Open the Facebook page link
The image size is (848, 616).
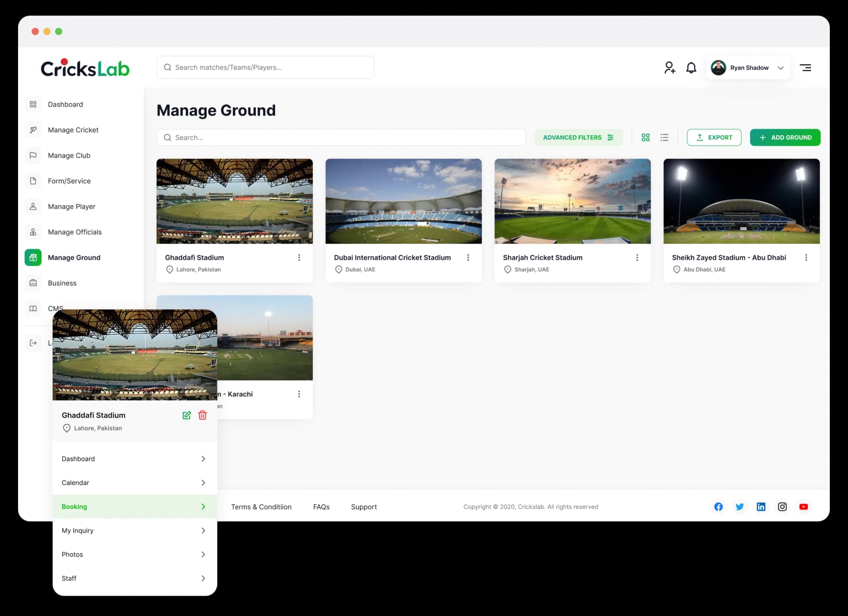[x=719, y=507]
